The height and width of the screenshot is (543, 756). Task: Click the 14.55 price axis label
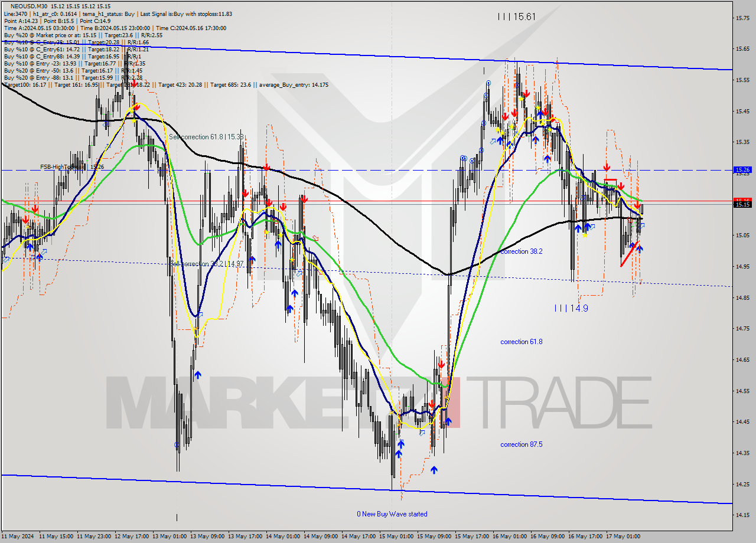pos(742,391)
